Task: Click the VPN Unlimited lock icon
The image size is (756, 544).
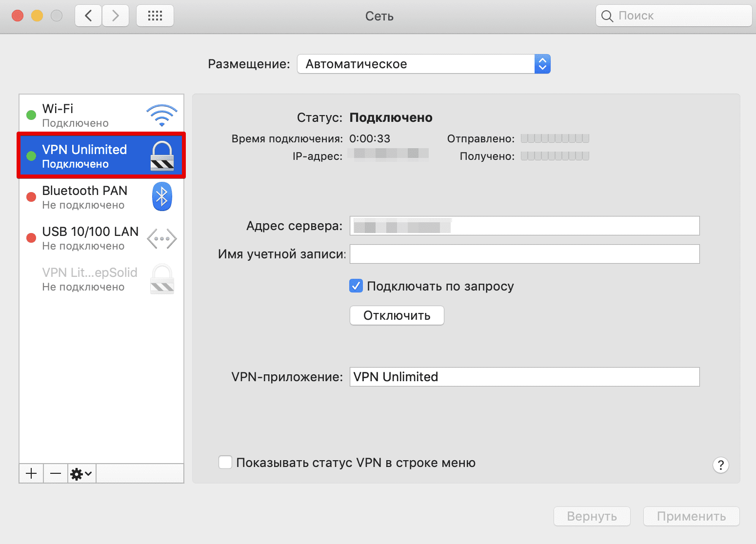Action: [x=161, y=155]
